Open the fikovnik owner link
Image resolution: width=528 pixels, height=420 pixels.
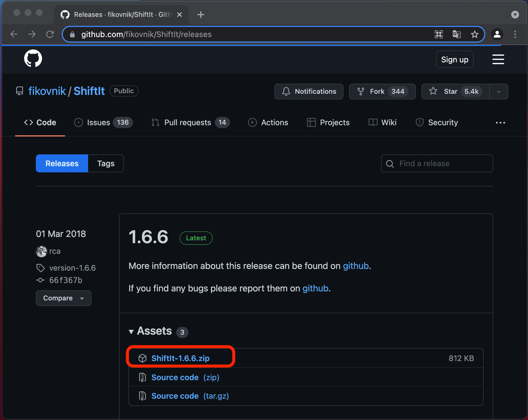(47, 91)
